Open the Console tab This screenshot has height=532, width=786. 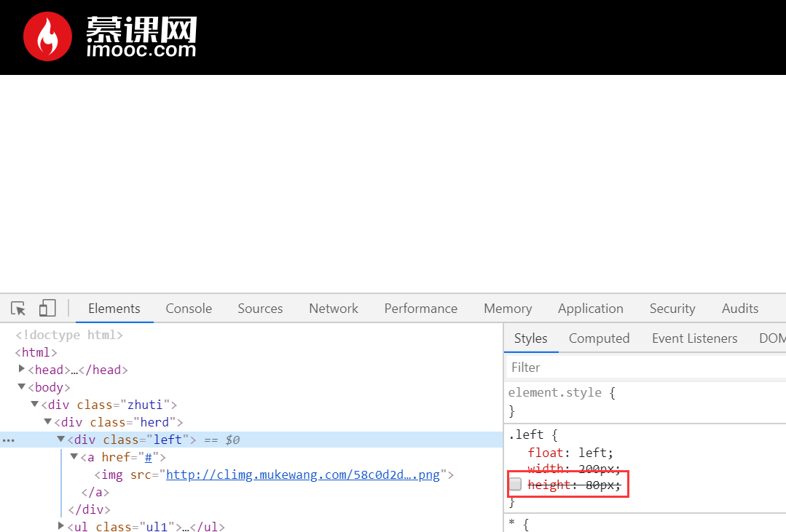(x=189, y=309)
